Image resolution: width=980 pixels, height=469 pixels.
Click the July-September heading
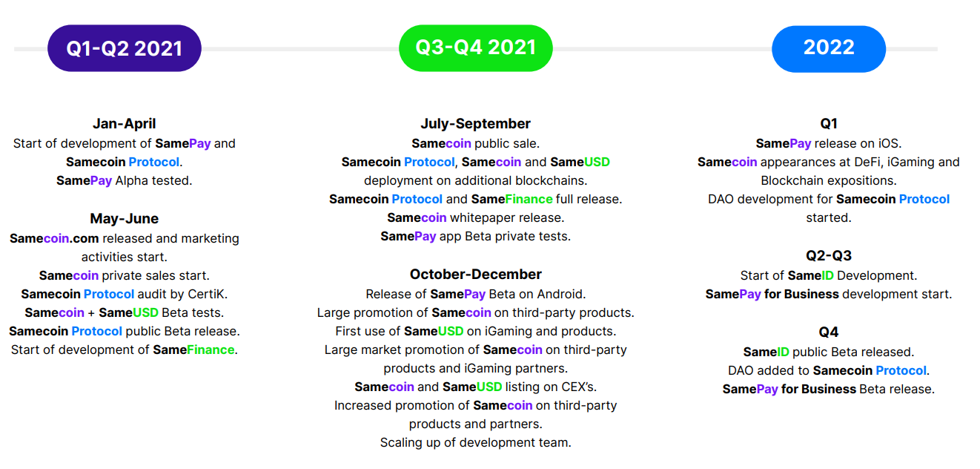point(475,124)
